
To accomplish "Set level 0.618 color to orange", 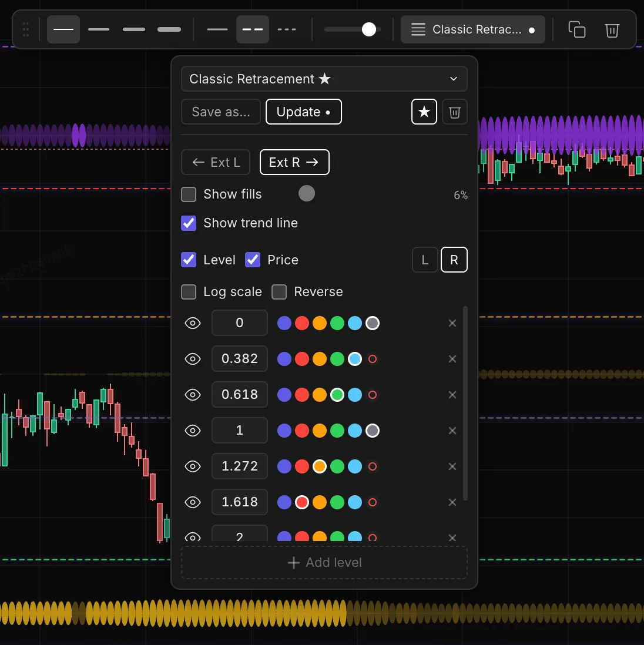I will (x=320, y=395).
